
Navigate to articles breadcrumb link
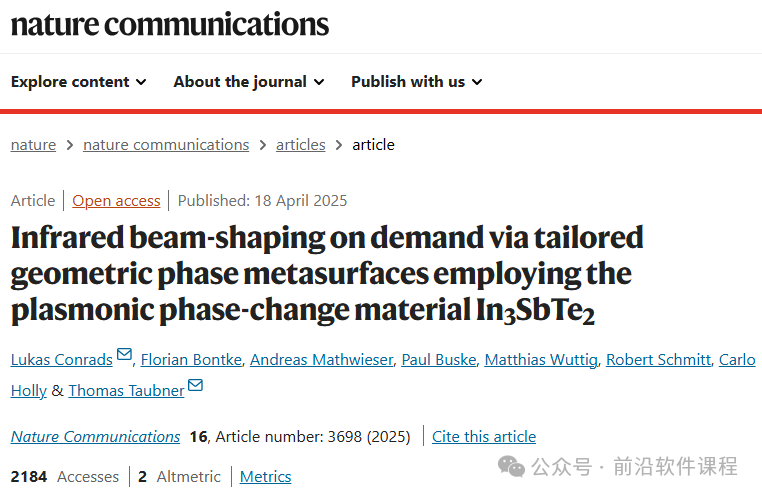click(x=300, y=145)
